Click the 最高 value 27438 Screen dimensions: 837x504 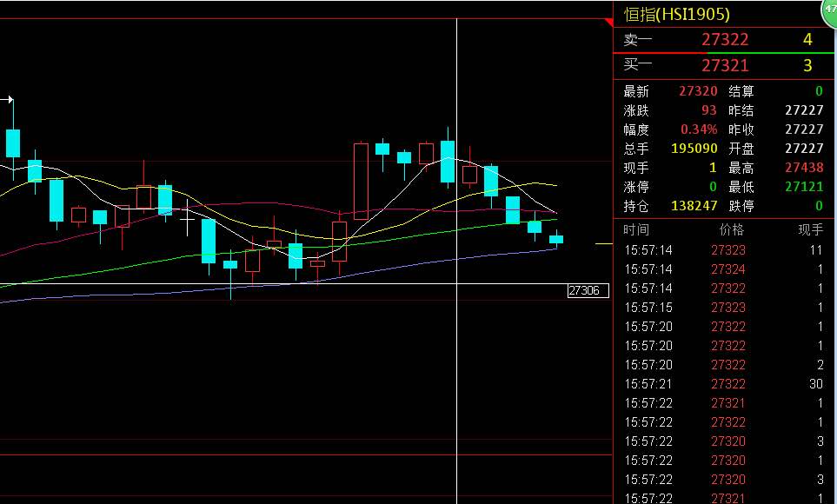coord(804,168)
